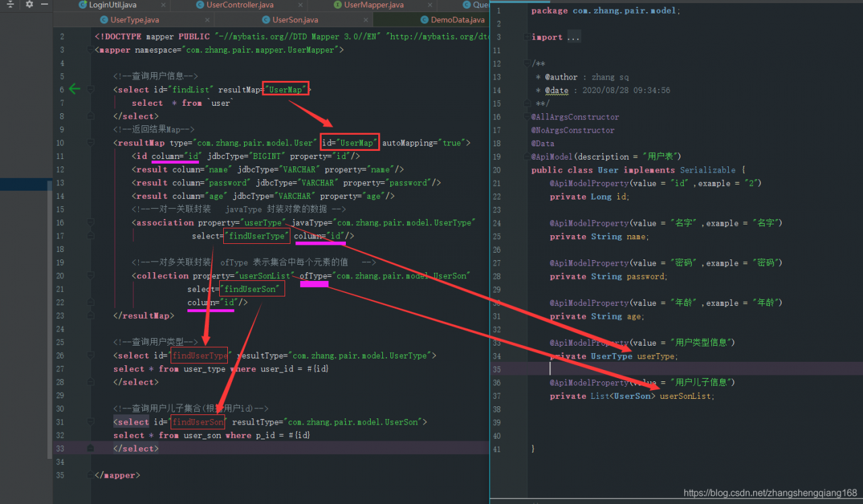Click the @date tag on line 14

[x=557, y=91]
